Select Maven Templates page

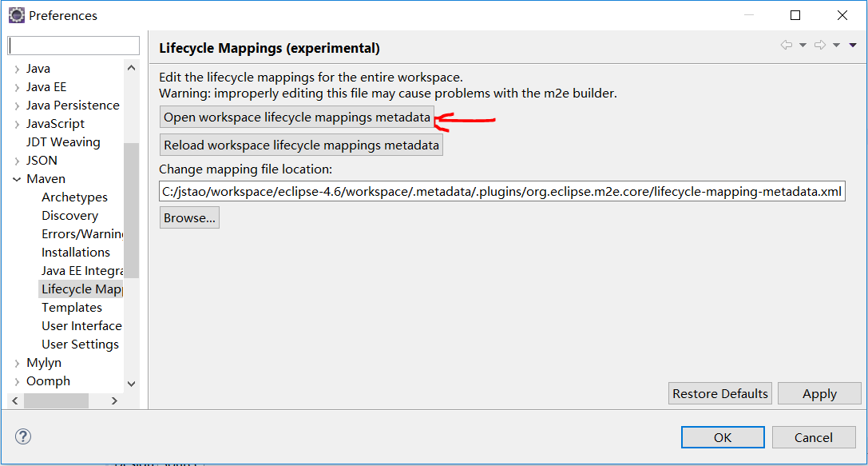point(72,308)
